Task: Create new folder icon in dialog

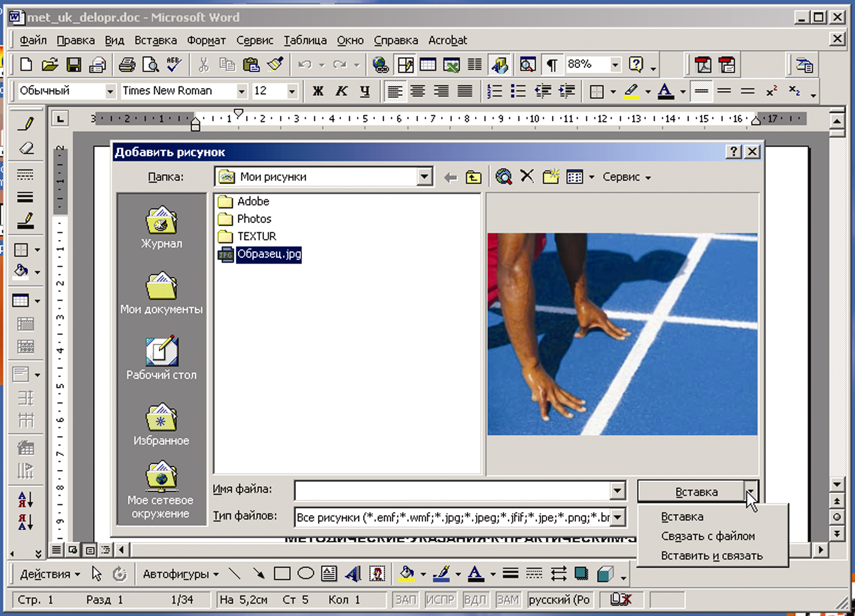Action: coord(551,177)
